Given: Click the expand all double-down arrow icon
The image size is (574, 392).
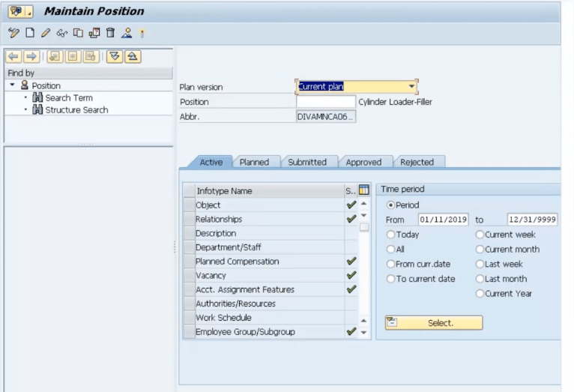Looking at the screenshot, I should 115,56.
